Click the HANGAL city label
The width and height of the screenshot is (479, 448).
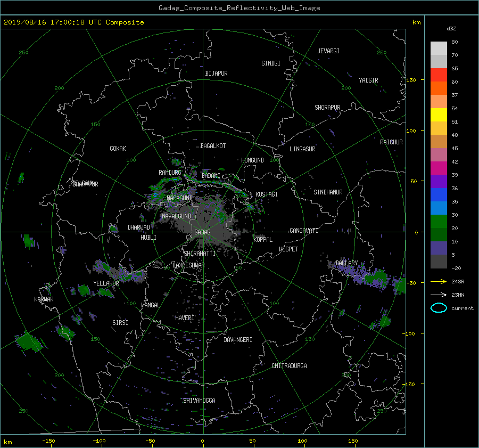150,305
